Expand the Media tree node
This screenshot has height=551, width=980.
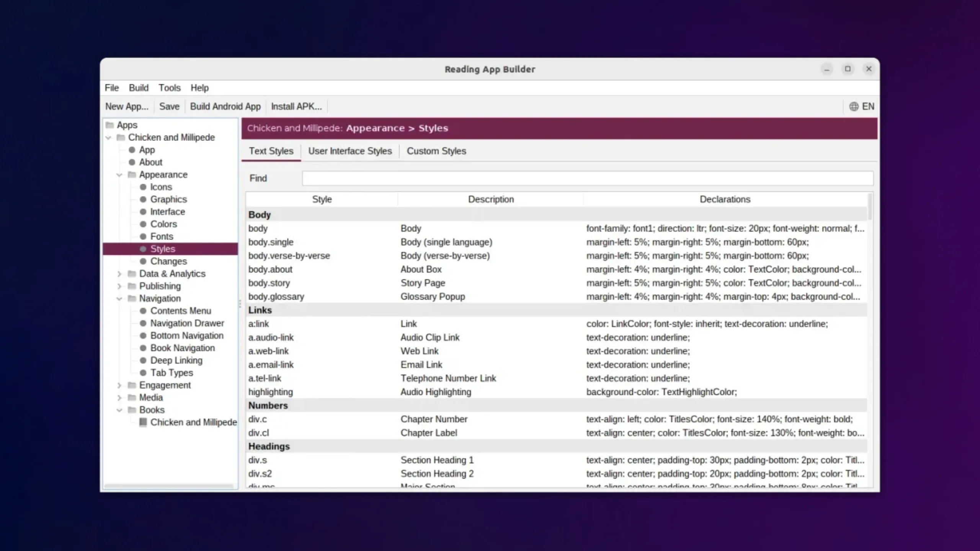pos(119,398)
